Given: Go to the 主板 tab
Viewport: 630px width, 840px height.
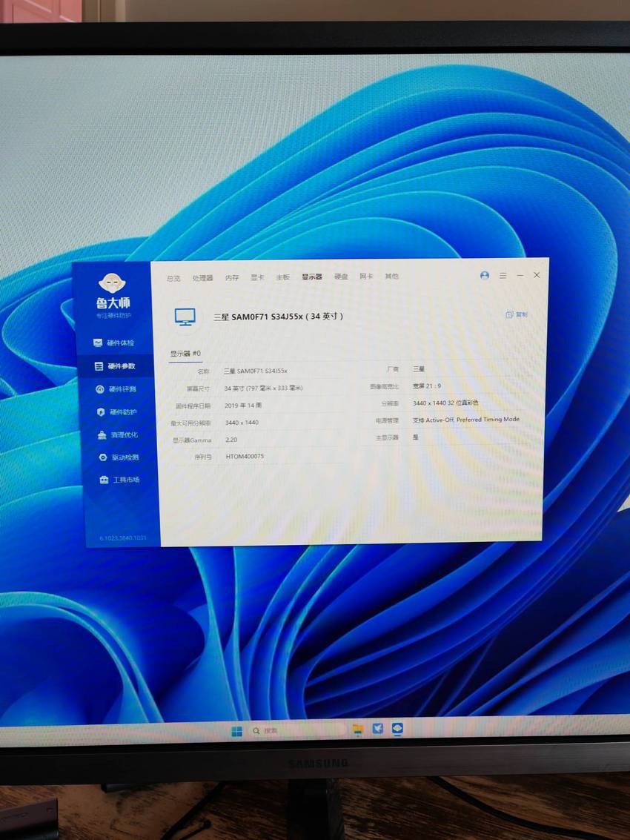Looking at the screenshot, I should tap(282, 277).
